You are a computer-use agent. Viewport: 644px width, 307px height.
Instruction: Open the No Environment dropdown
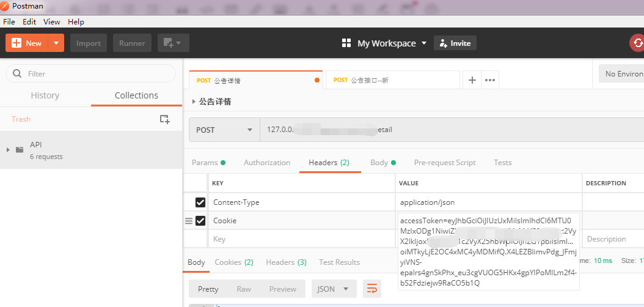pyautogui.click(x=621, y=73)
